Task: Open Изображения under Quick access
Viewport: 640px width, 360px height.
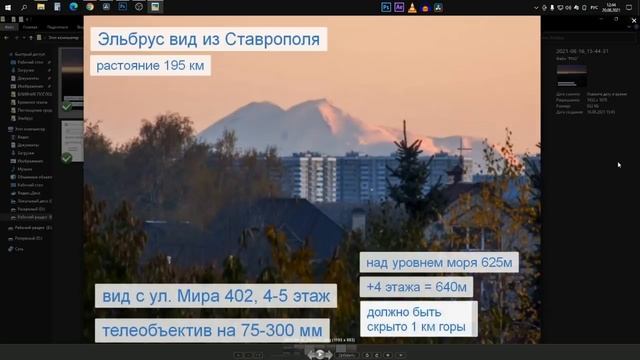Action: 31,86
